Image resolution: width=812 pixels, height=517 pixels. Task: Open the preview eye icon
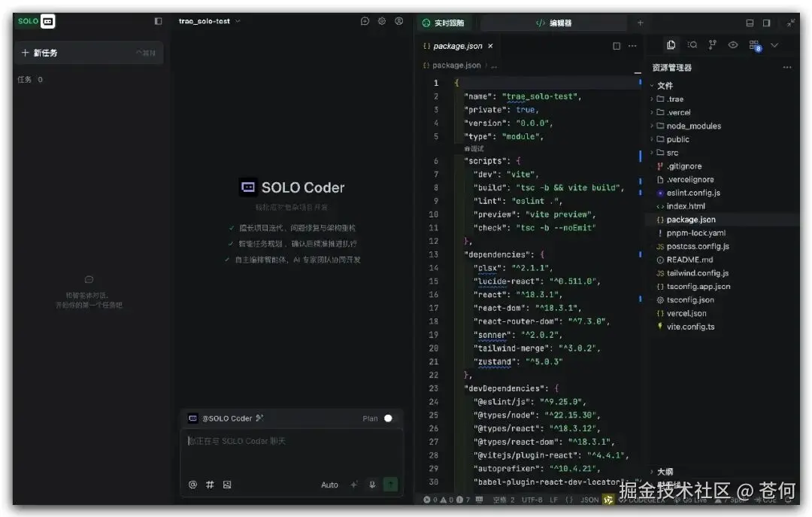point(733,45)
